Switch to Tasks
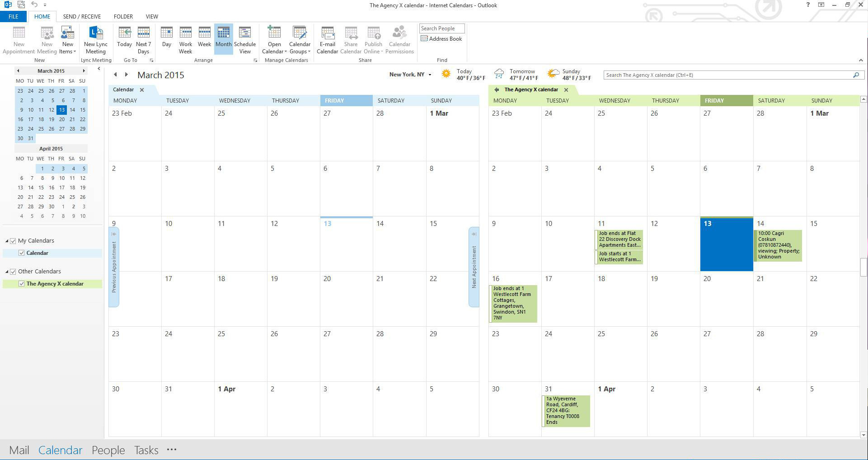This screenshot has width=868, height=460. pos(146,450)
